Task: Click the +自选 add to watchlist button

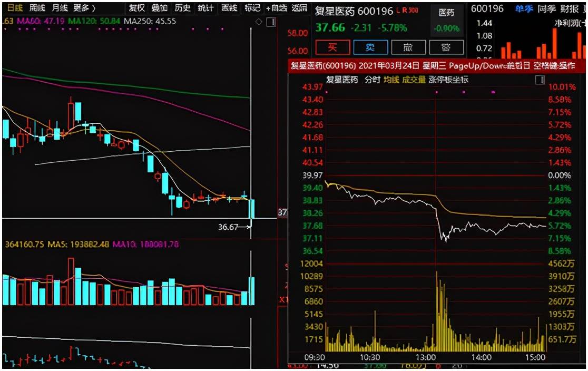Action: pos(277,8)
